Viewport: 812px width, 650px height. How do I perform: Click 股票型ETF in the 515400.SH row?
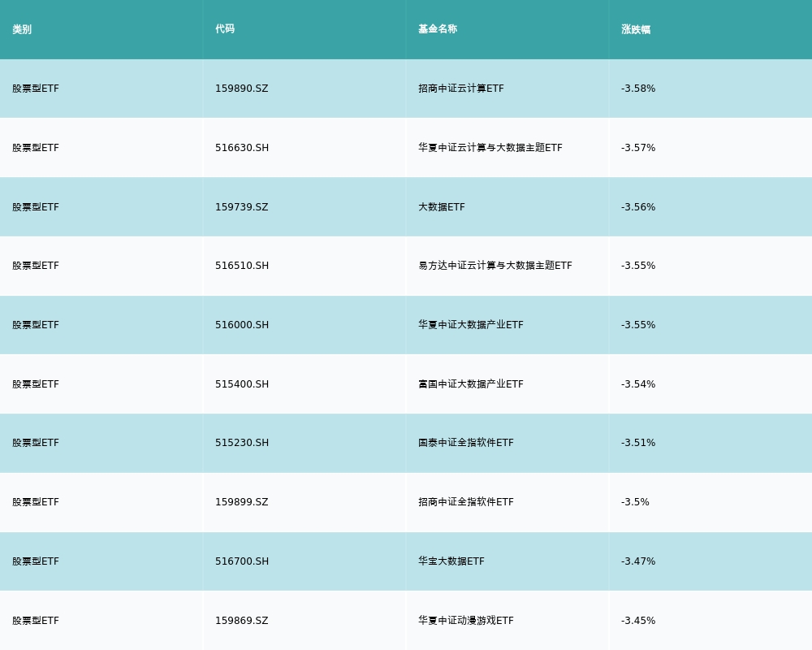[x=36, y=384]
